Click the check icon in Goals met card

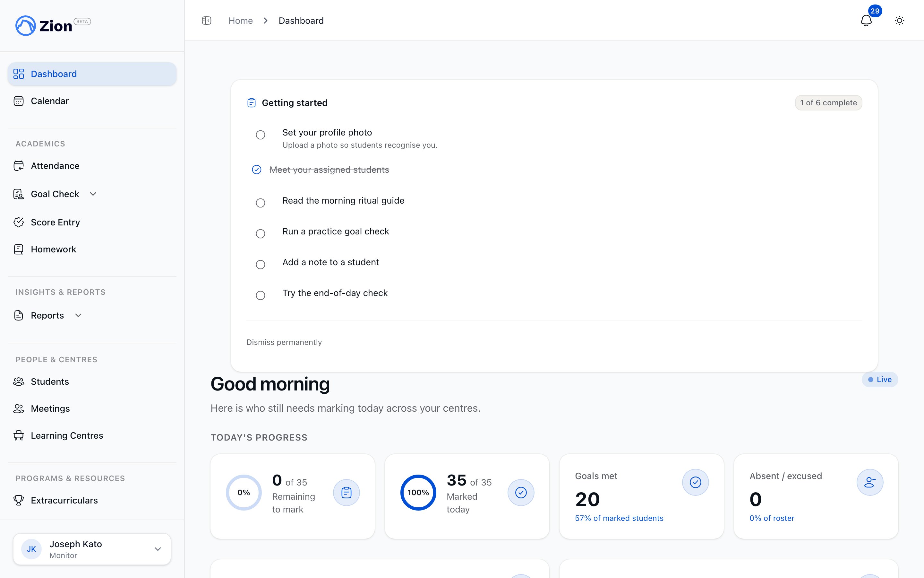(x=695, y=482)
